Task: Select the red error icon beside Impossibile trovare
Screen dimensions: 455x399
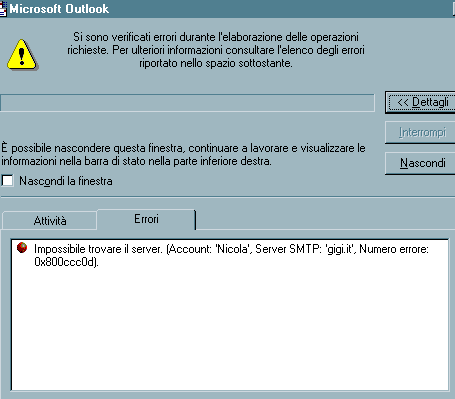Action: (x=22, y=248)
